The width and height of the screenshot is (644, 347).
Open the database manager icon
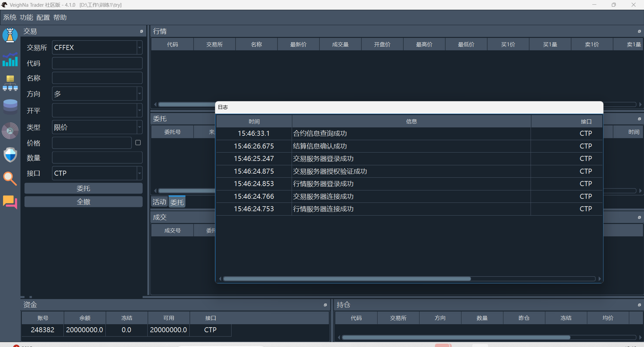click(x=10, y=106)
